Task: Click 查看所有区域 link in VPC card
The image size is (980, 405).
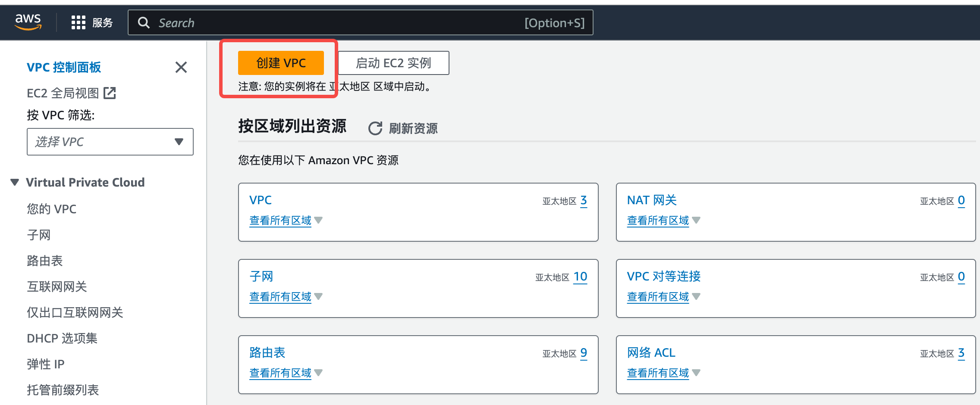Action: pyautogui.click(x=280, y=221)
